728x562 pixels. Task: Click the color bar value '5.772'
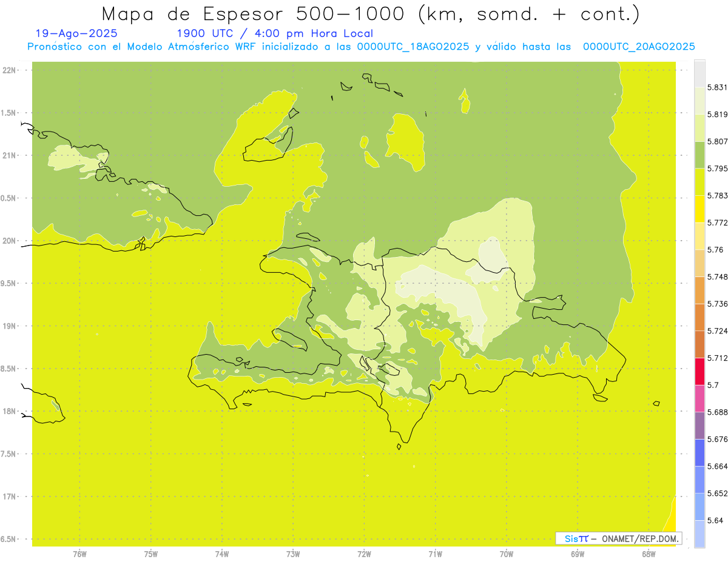(x=718, y=223)
